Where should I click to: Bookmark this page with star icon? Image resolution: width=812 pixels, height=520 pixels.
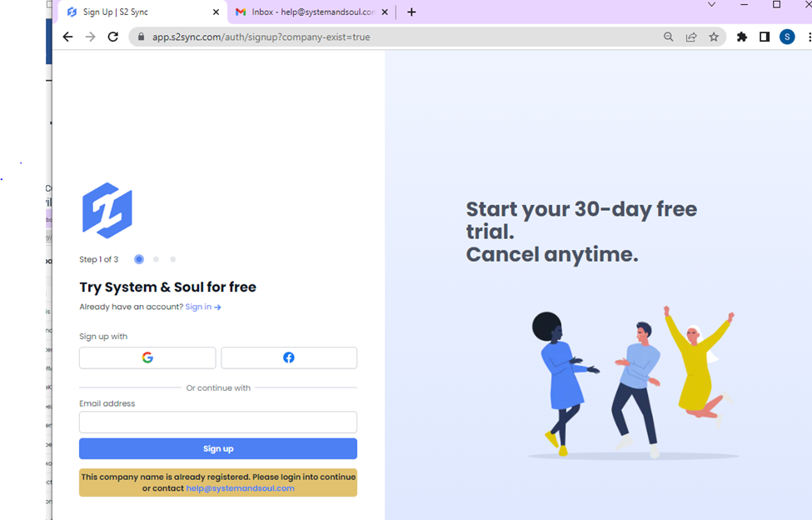tap(714, 37)
